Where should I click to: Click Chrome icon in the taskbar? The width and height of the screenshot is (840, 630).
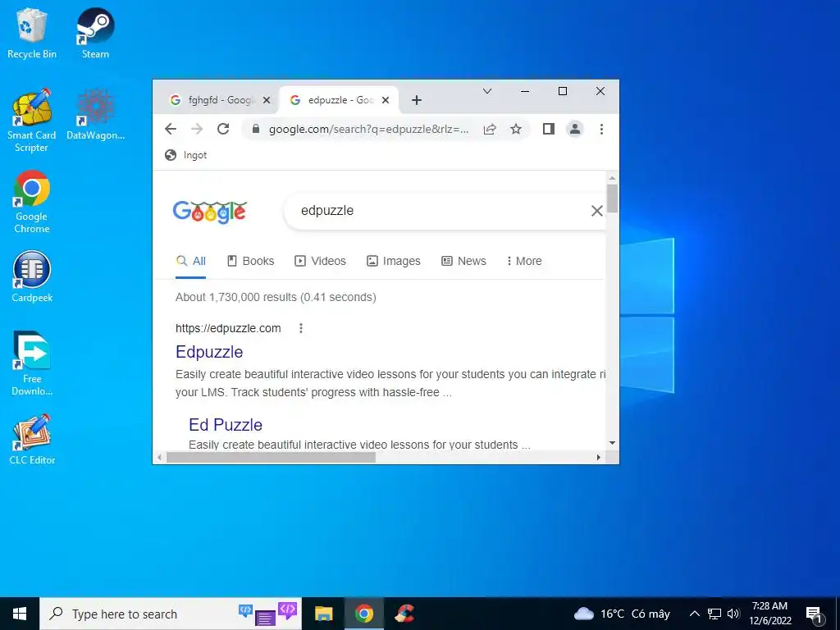click(x=363, y=614)
